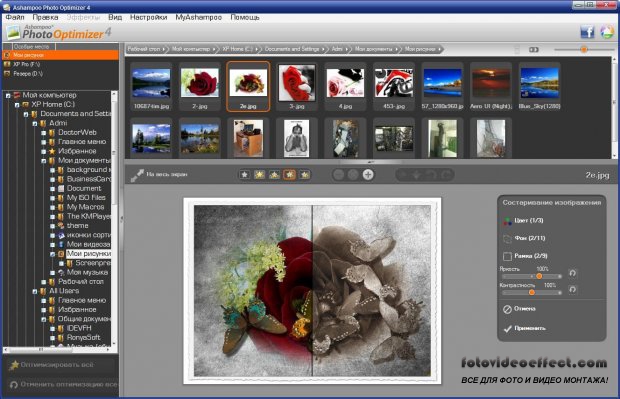Set the second star rating icon
Image resolution: width=620 pixels, height=399 pixels.
click(x=259, y=174)
